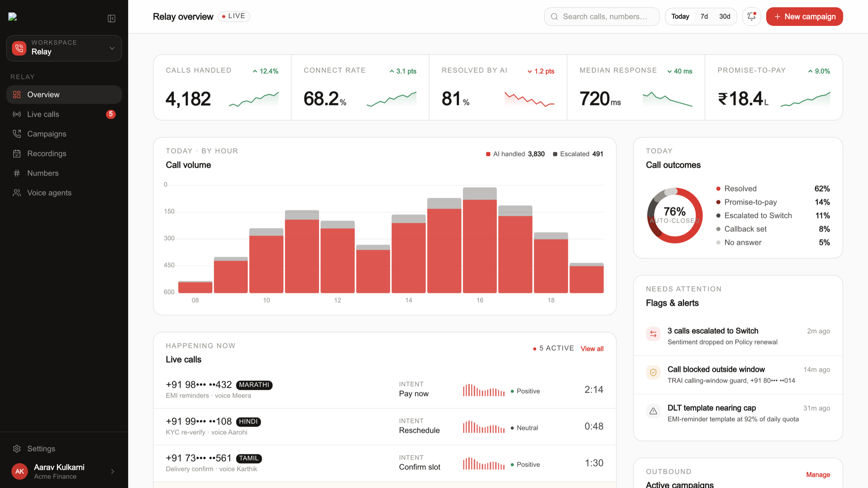Switch range to 7d
Screen dimensions: 868x488
pyautogui.click(x=704, y=17)
